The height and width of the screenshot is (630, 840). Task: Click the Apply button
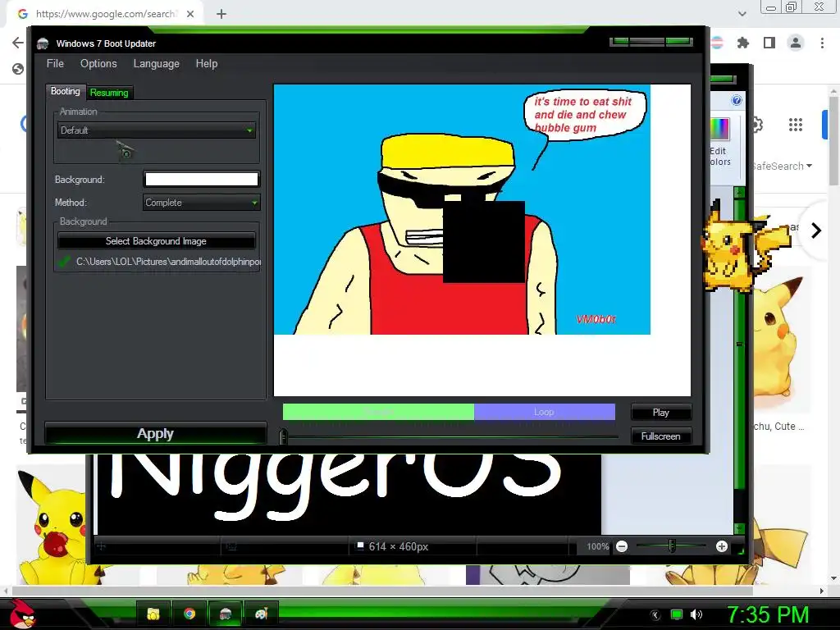[155, 433]
